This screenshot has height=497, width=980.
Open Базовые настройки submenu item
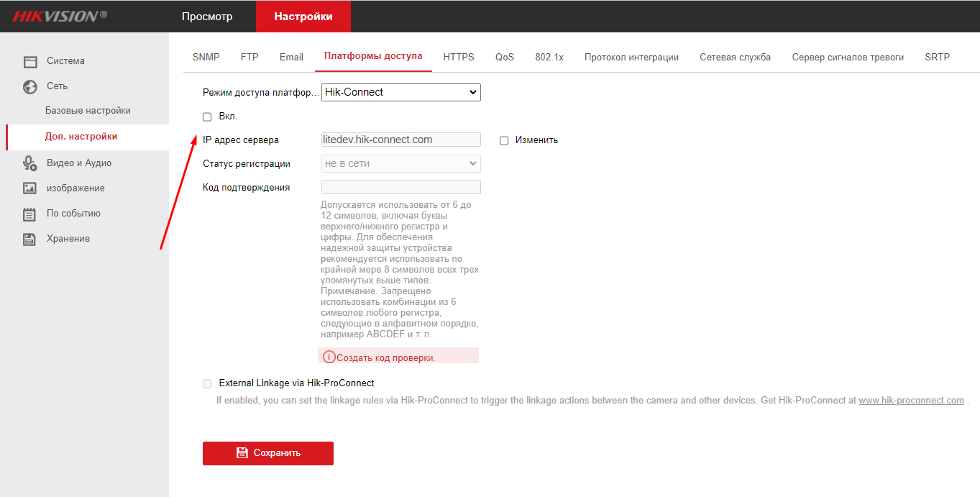coord(88,111)
